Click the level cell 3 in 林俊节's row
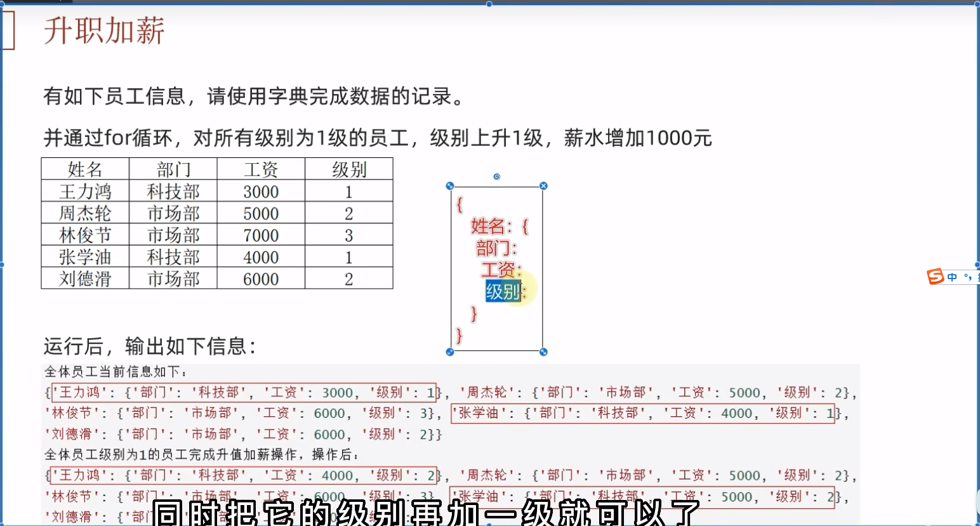This screenshot has width=980, height=526. click(349, 235)
